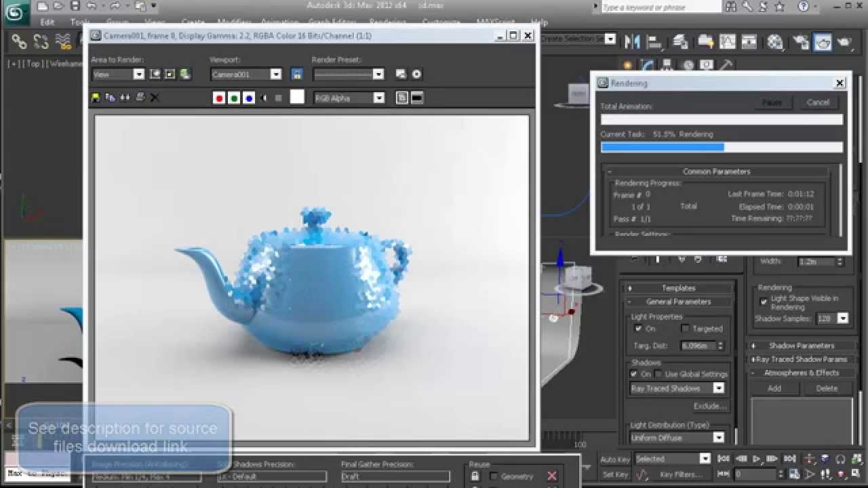
Task: Click the Rendered Frame Window teapot icon
Action: 822,42
